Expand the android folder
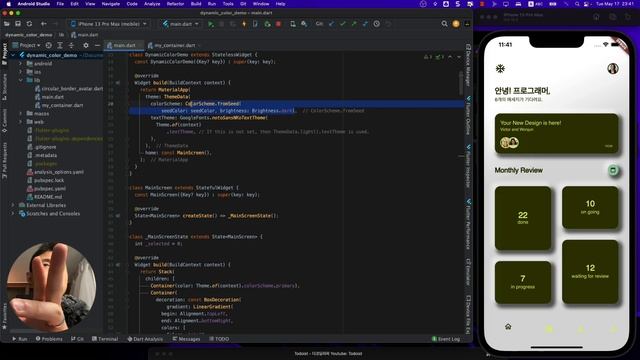This screenshot has height=360, width=640. (x=20, y=64)
